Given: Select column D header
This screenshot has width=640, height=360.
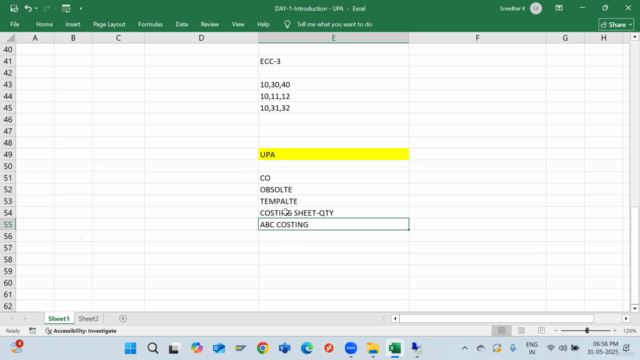Looking at the screenshot, I should click(x=201, y=38).
